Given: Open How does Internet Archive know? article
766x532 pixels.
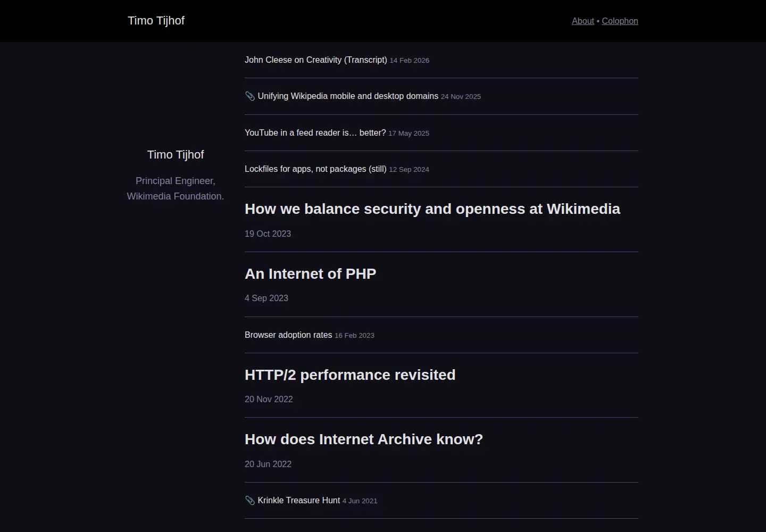Looking at the screenshot, I should pyautogui.click(x=364, y=439).
